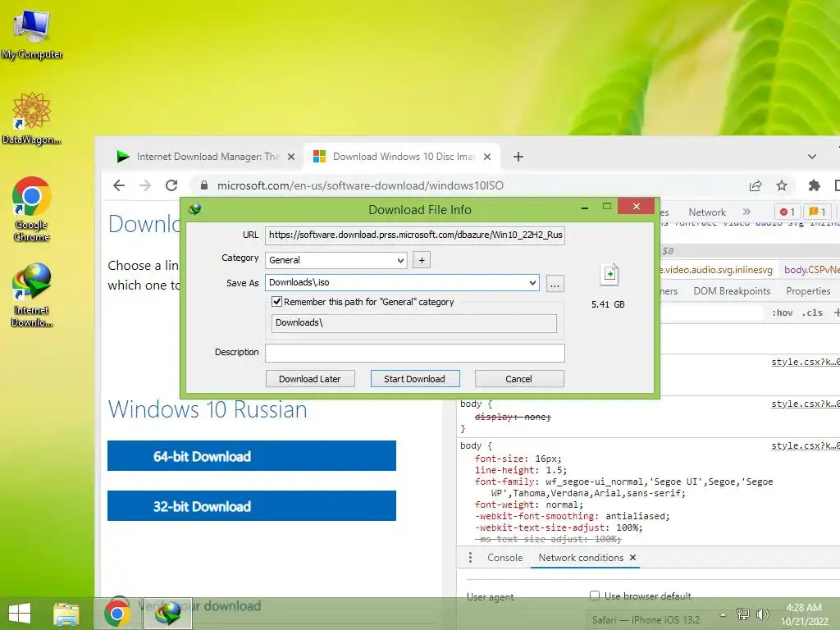
Task: Cancel the Download File Info dialog
Action: point(519,379)
